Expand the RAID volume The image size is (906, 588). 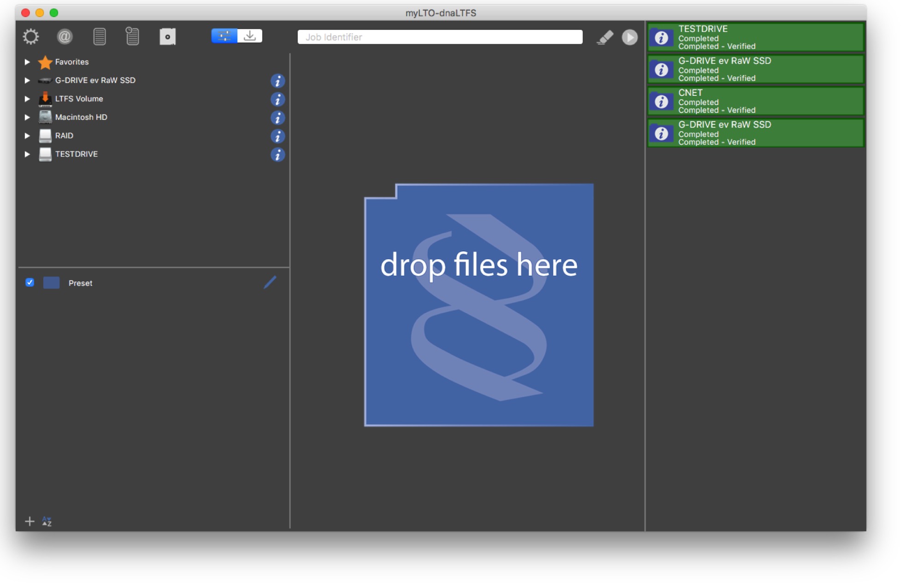point(27,135)
